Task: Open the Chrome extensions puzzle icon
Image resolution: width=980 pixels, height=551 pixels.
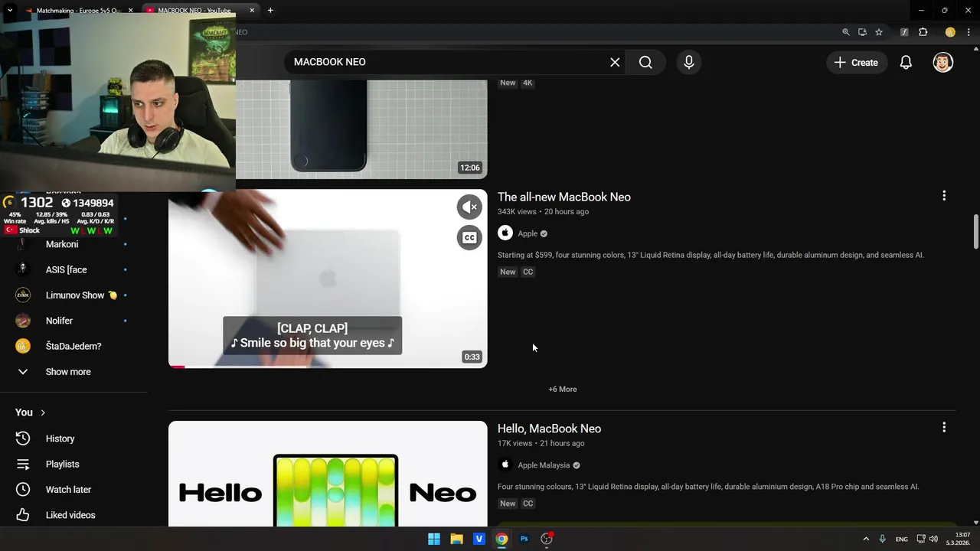Action: coord(923,32)
